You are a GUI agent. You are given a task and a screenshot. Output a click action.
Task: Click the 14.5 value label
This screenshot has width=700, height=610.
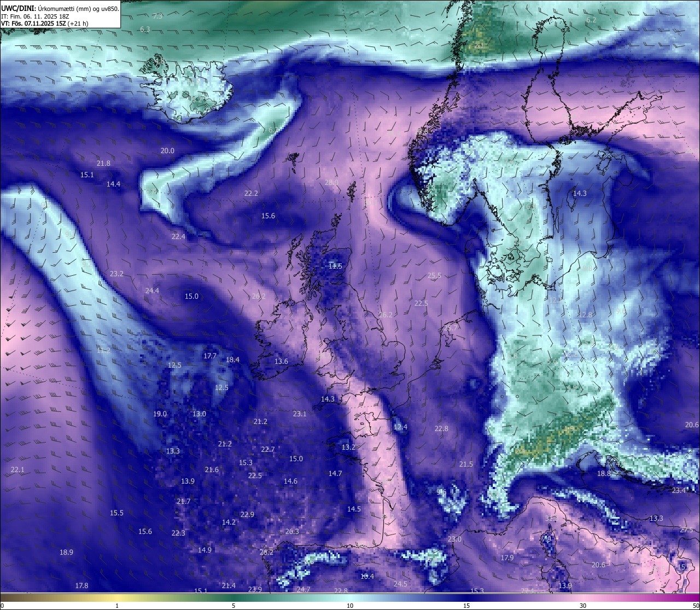tap(354, 509)
